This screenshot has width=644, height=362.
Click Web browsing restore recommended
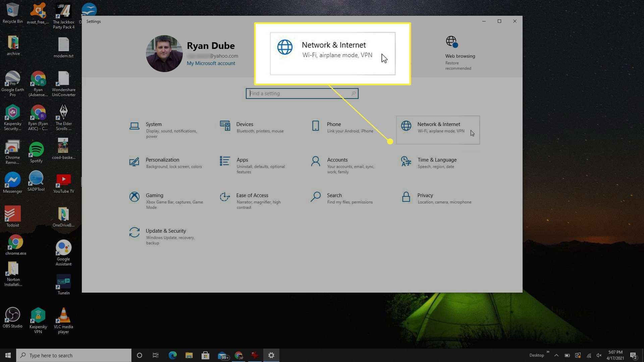pyautogui.click(x=460, y=53)
